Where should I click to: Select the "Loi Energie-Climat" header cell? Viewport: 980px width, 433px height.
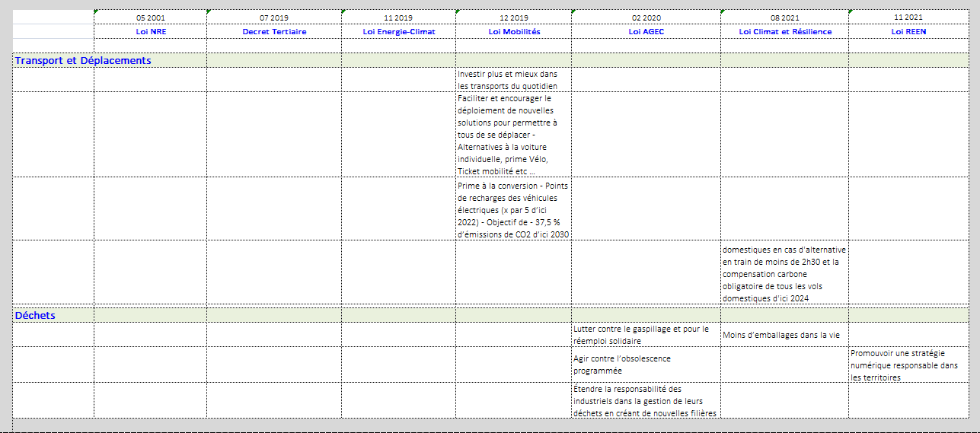click(398, 31)
